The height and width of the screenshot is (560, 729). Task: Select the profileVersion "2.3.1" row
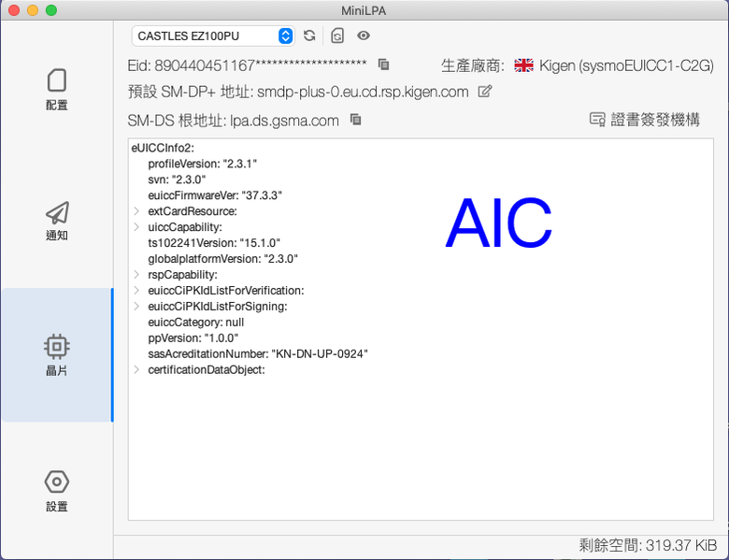(x=202, y=164)
